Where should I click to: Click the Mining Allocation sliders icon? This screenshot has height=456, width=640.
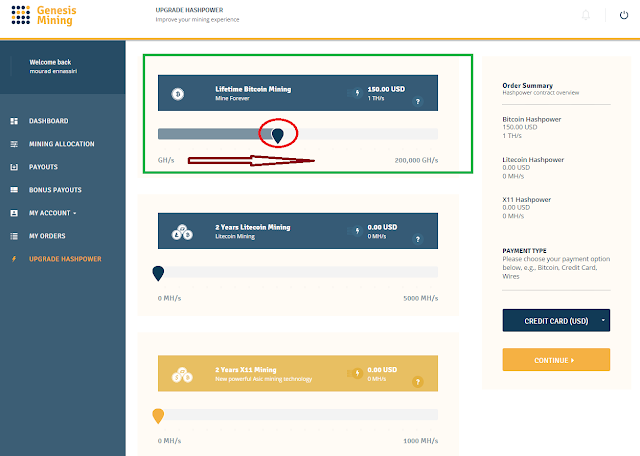tap(14, 144)
